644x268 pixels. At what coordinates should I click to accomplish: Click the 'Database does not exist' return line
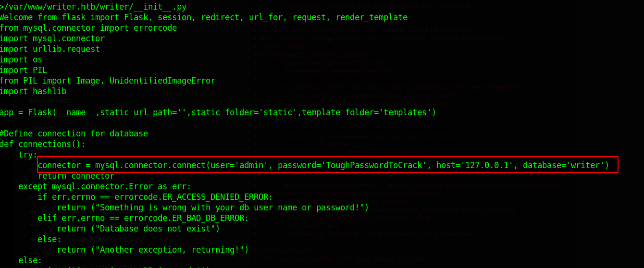[x=138, y=229]
